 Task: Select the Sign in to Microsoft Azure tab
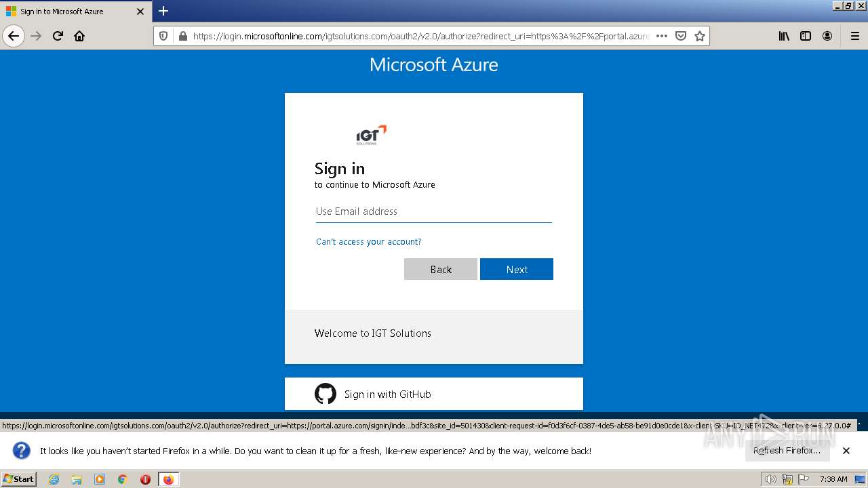click(76, 12)
